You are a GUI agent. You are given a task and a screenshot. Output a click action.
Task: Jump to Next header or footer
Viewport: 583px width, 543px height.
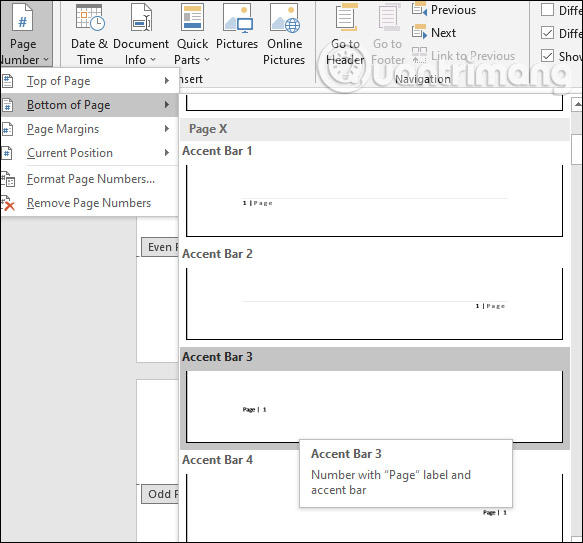coord(434,33)
